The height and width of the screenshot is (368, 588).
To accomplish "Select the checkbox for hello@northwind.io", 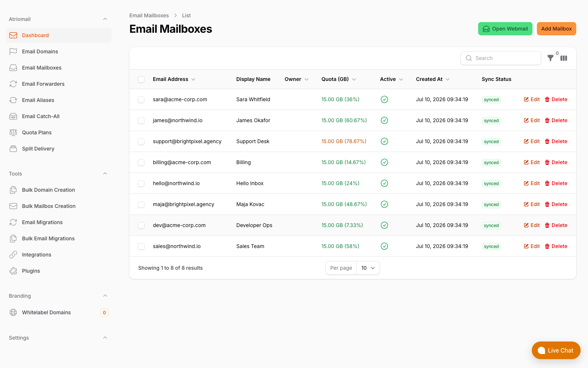I will point(141,184).
